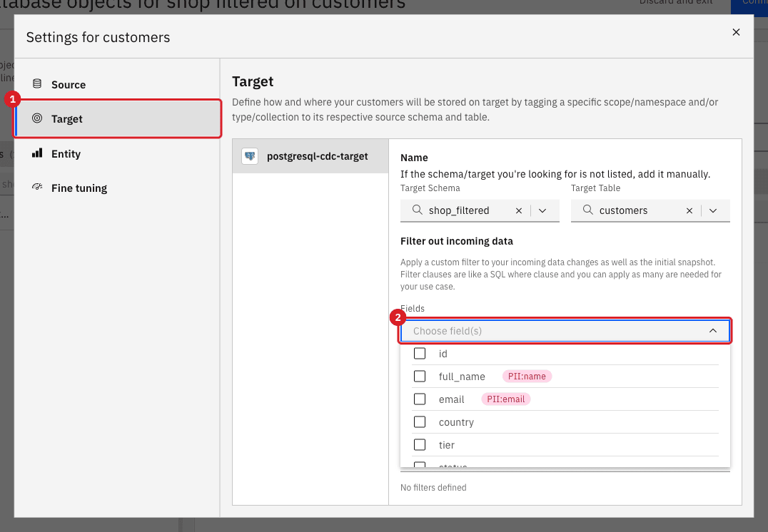Click the Filter out incoming data heading
The width and height of the screenshot is (768, 532).
pyautogui.click(x=457, y=241)
